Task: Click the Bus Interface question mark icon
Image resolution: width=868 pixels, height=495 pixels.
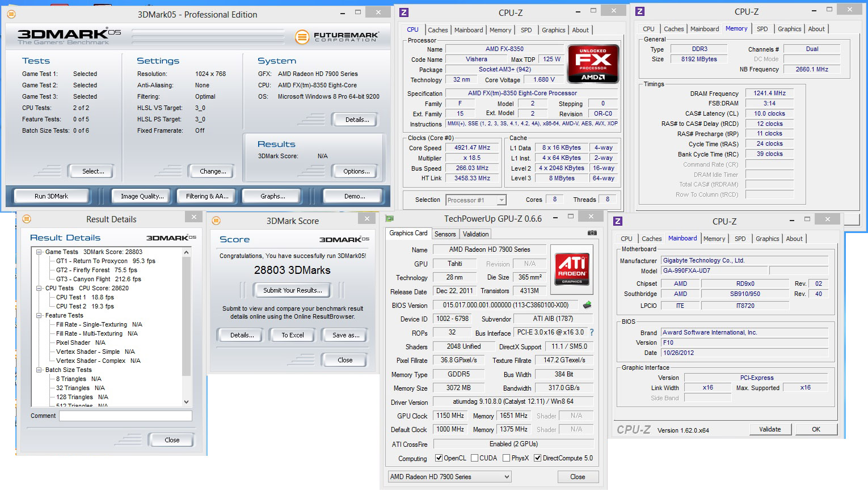Action: [x=592, y=333]
